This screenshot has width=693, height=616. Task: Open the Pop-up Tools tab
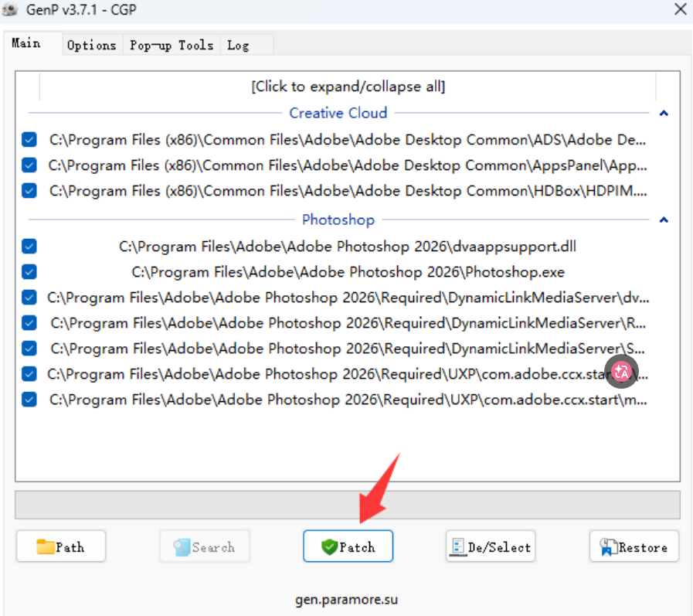pyautogui.click(x=172, y=45)
